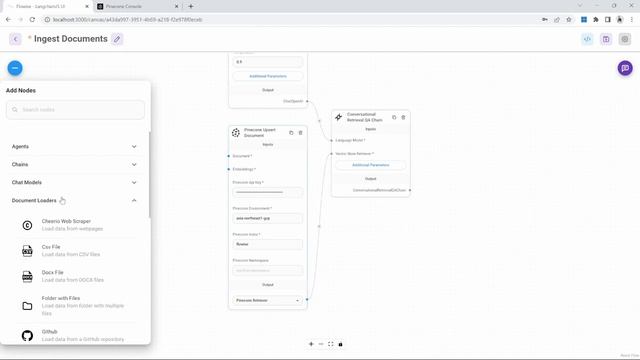Zoom out on the canvas with the minus control
Screen dimensions: 640x360
321,344
